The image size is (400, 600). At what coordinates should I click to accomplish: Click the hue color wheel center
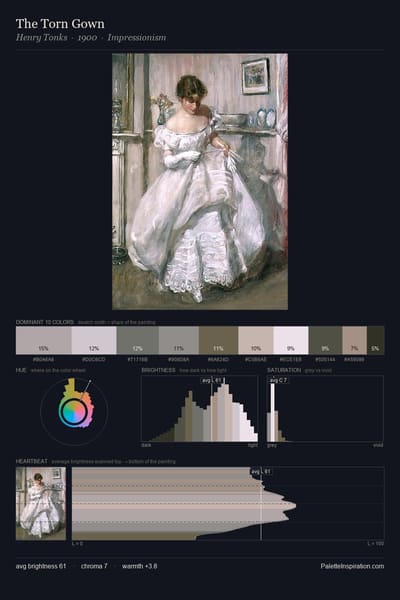pos(74,412)
